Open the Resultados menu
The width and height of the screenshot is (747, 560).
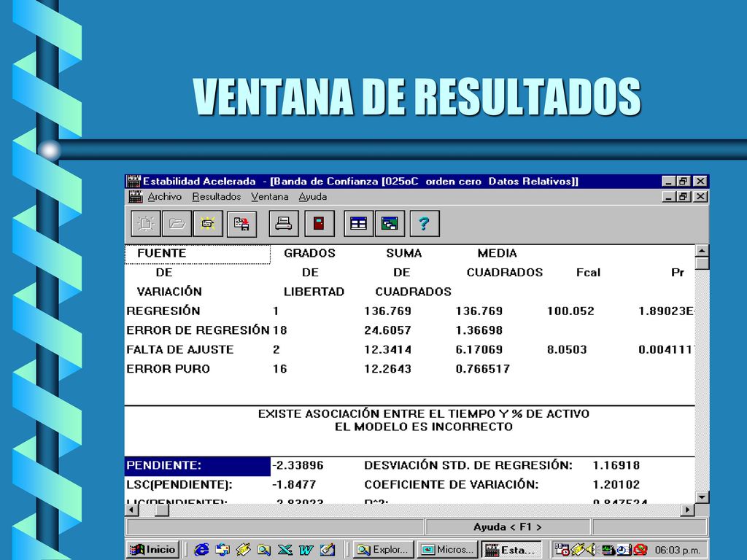pos(216,197)
